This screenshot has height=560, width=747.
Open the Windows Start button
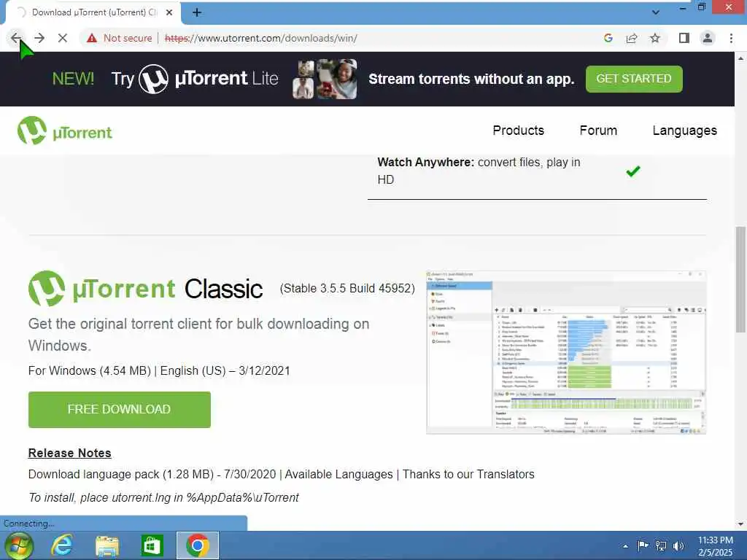tap(18, 545)
